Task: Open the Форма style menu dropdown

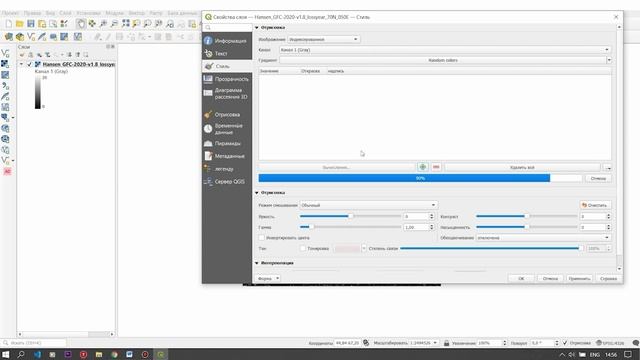Action: (269, 278)
